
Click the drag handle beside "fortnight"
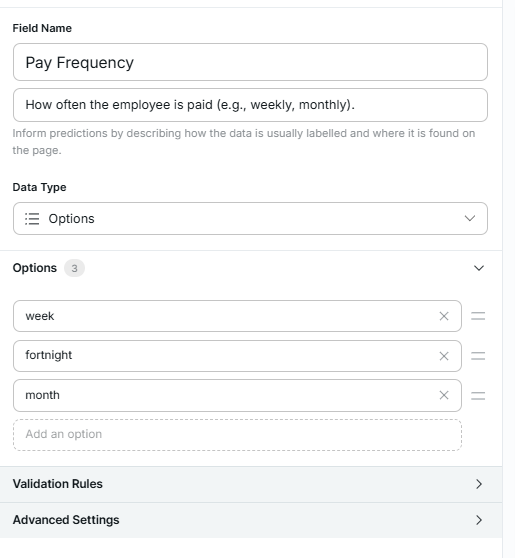click(478, 356)
